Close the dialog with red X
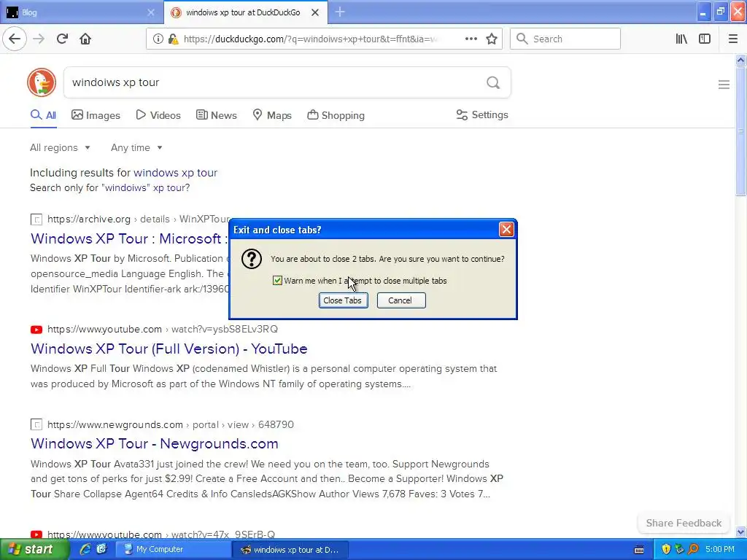The image size is (747, 560). pos(506,230)
